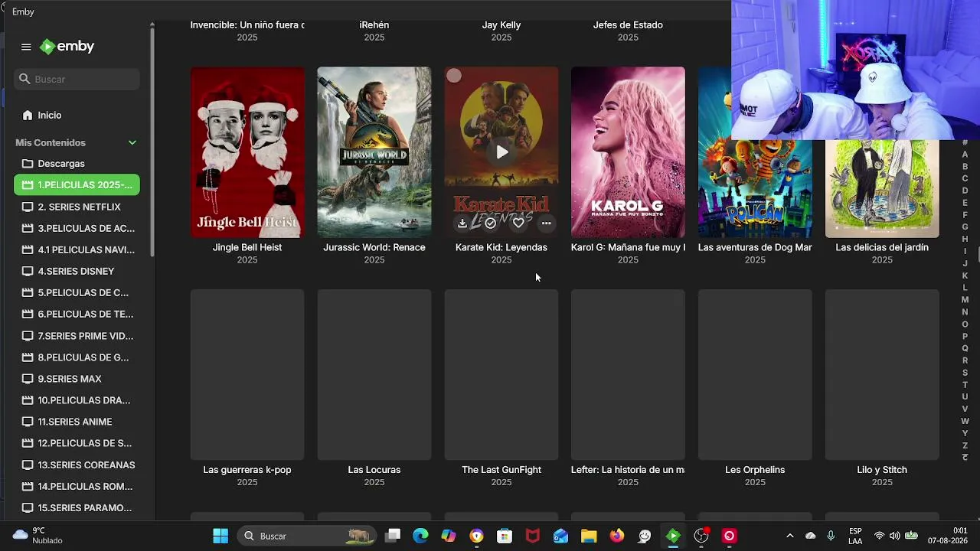Open the Las Locuras placeholder card

pos(374,375)
